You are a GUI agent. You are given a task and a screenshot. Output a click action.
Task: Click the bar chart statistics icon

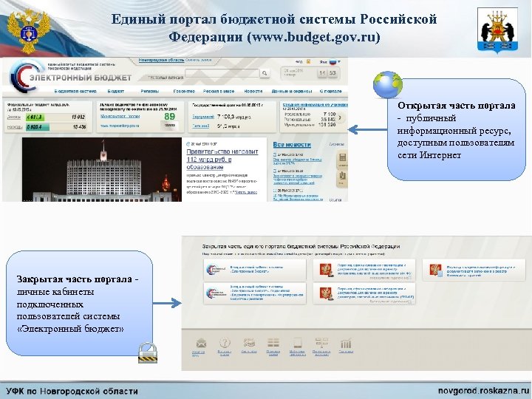346,344
